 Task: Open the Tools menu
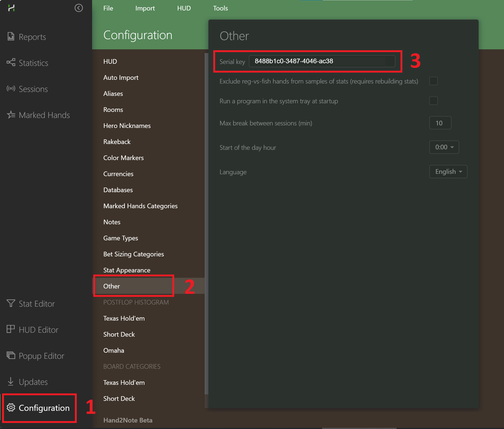coord(220,8)
